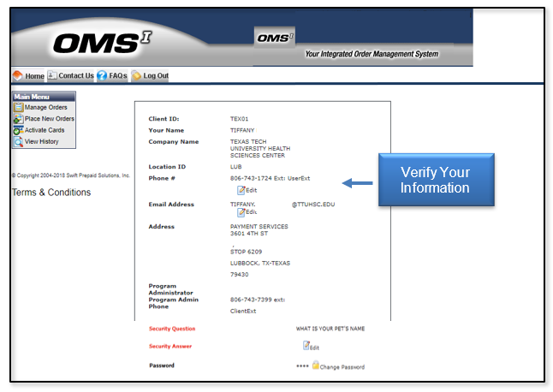Open Manage Orders from Main Menu
553x392 pixels.
[46, 107]
